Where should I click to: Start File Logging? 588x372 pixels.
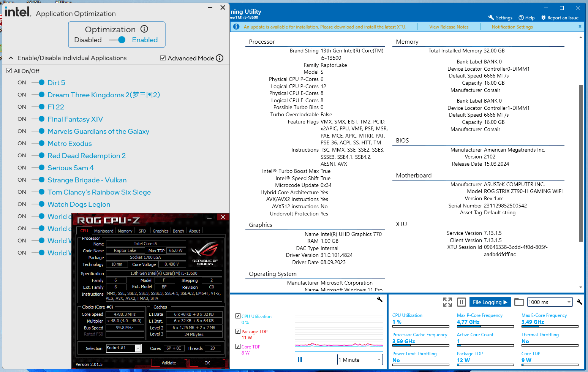[490, 302]
